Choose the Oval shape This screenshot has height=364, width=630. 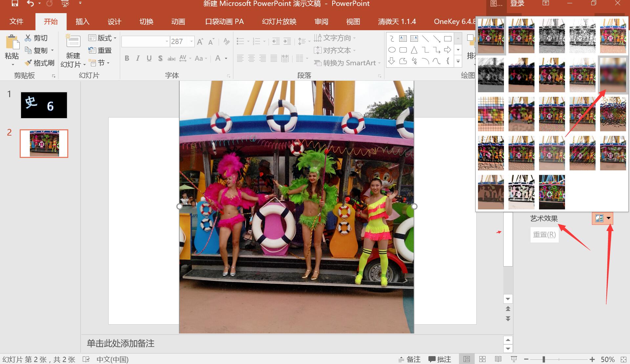point(392,50)
